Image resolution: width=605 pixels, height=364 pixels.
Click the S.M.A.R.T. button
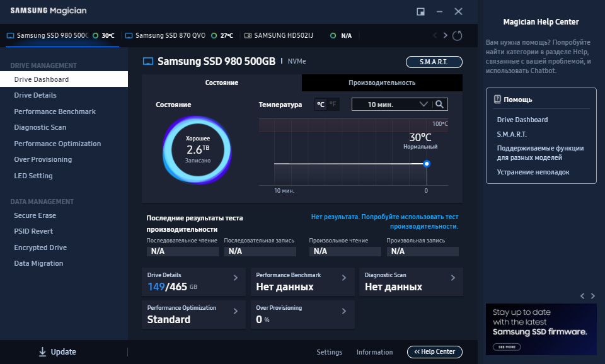point(434,62)
